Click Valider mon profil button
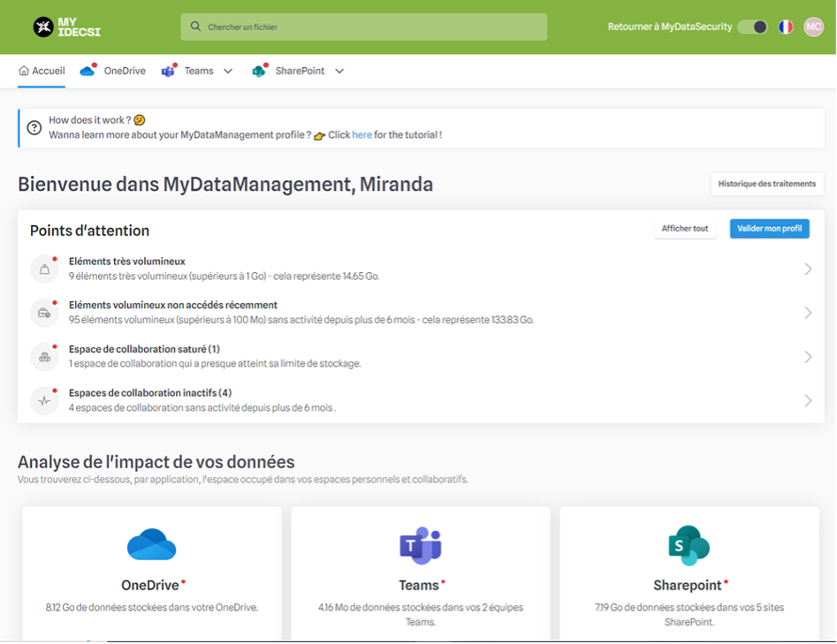837x644 pixels. 769,229
